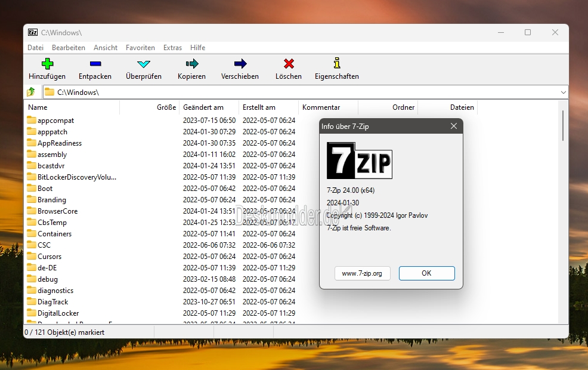Select the CSC folder icon
This screenshot has height=370, width=588.
coord(32,245)
